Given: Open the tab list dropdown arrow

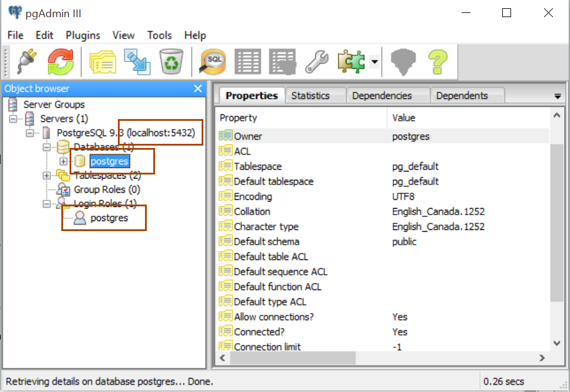Looking at the screenshot, I should (557, 96).
